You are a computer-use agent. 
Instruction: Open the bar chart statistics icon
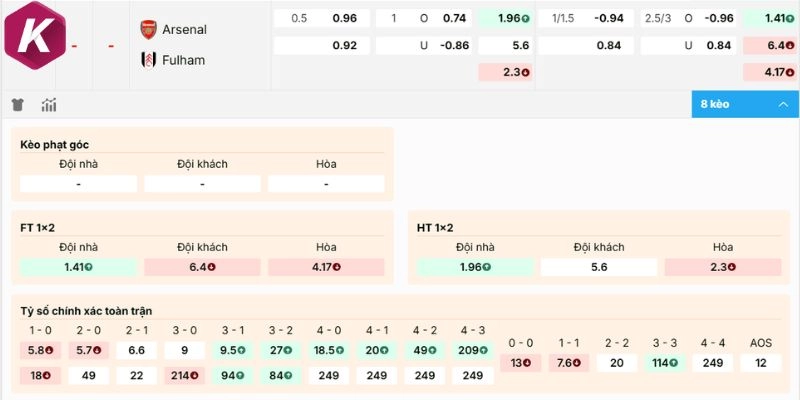point(48,105)
